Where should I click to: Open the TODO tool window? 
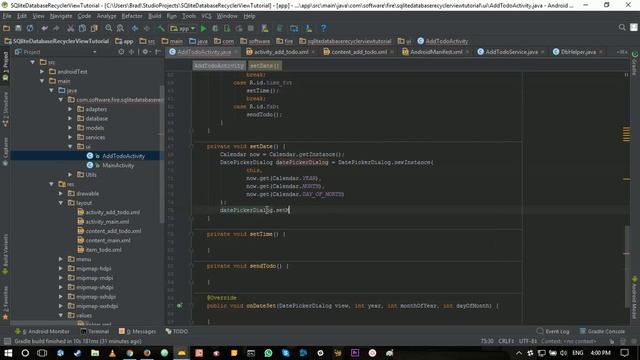[x=177, y=331]
